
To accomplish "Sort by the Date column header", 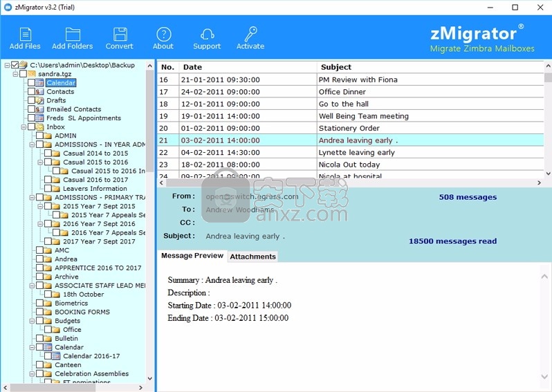I will click(x=248, y=67).
